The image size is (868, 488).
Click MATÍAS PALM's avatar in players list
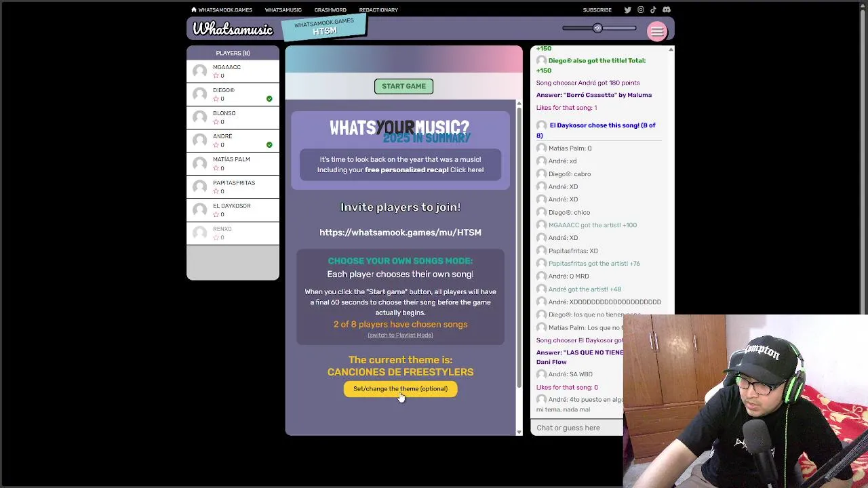tap(200, 163)
